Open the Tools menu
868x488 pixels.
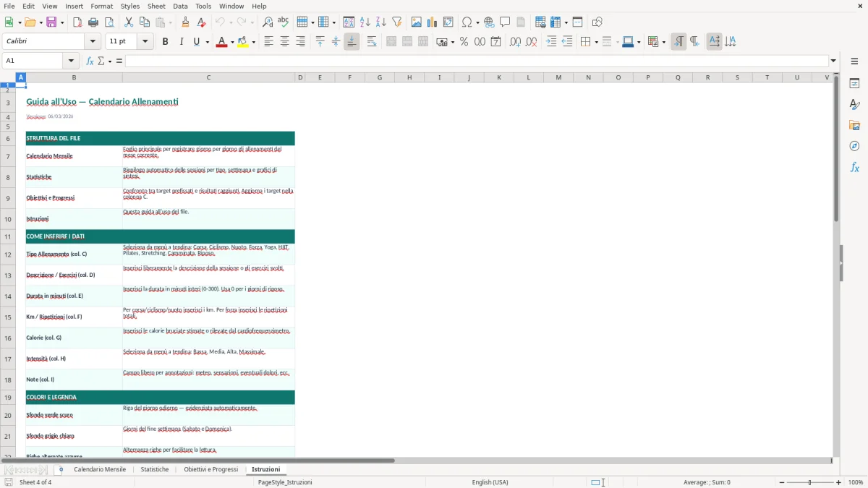pyautogui.click(x=203, y=6)
